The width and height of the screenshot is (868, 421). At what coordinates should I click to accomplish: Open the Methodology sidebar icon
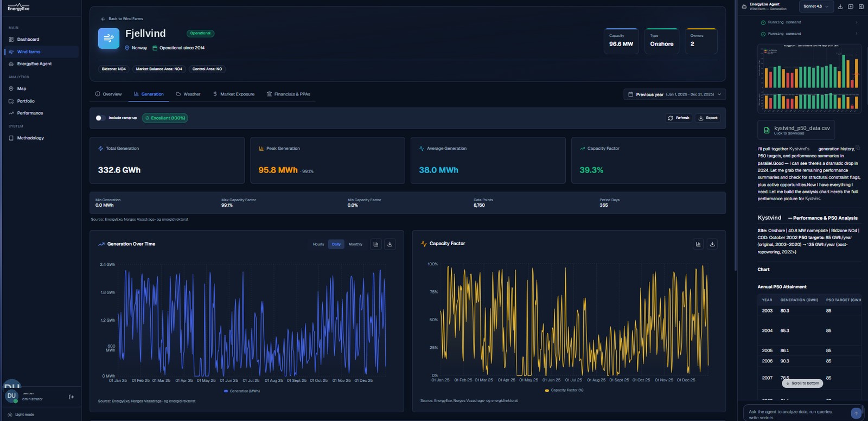pos(11,138)
